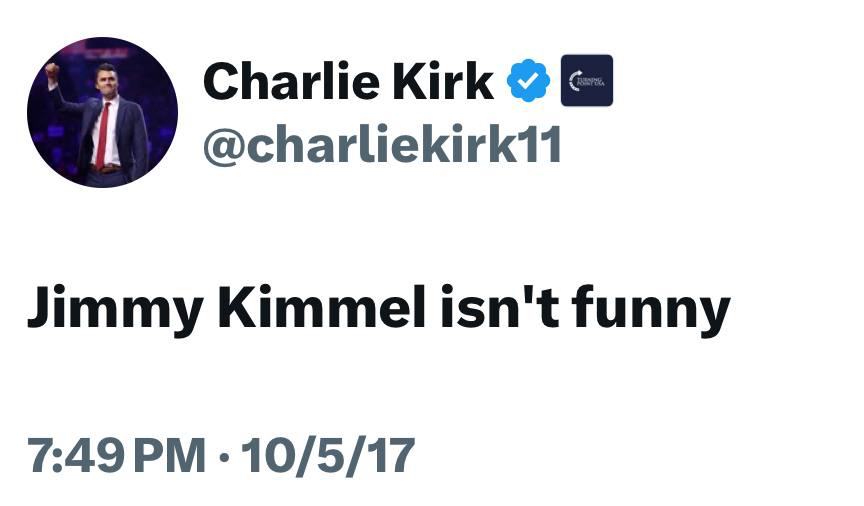Click the tweet text about Jimmy Kimmel
864x506 pixels.
pyautogui.click(x=378, y=308)
